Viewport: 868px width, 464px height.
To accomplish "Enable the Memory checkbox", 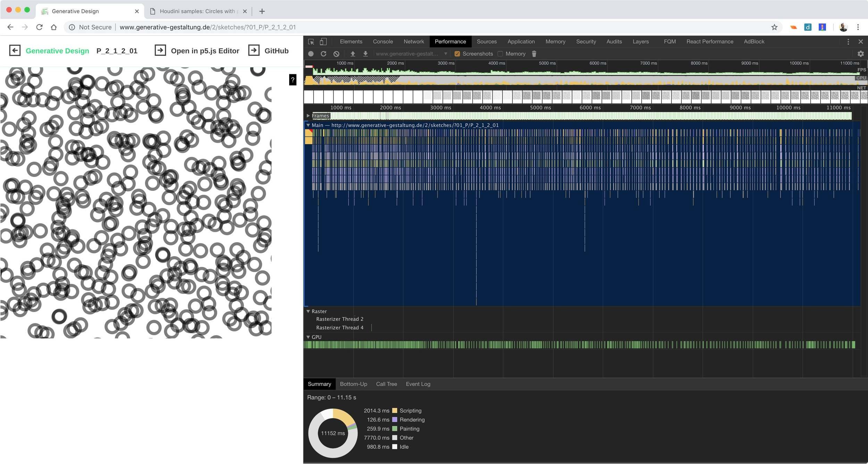I will pyautogui.click(x=500, y=54).
